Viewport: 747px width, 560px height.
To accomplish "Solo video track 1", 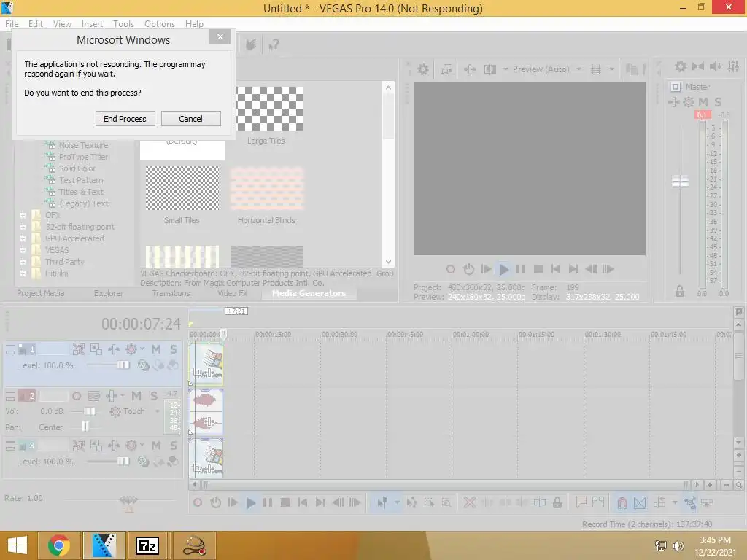I will click(x=174, y=349).
